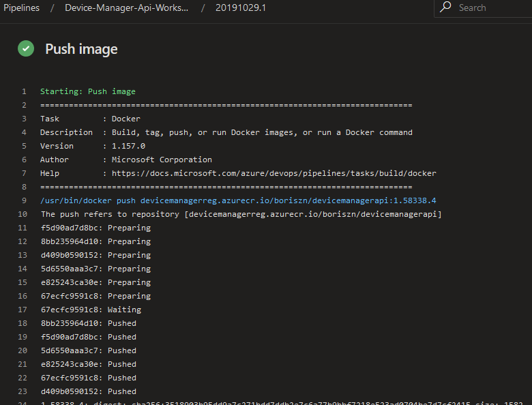Click "f5d90ad7d8bc: Preparing" log entry
Screen dimensions: 532x405
pos(95,228)
